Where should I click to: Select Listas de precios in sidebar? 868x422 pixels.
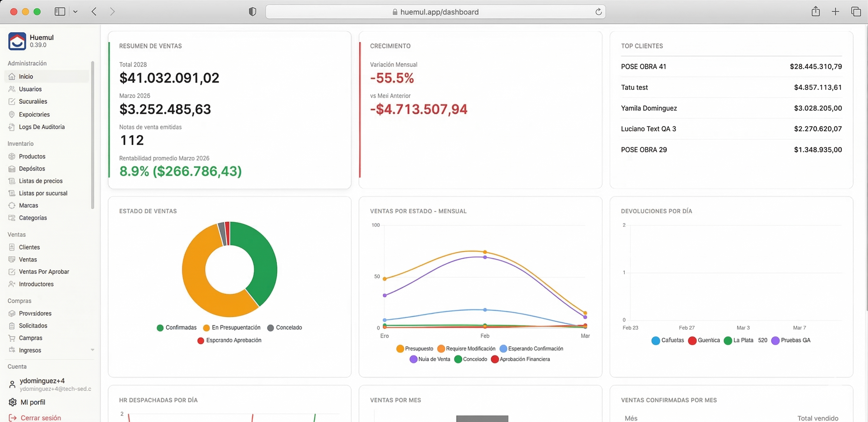40,181
